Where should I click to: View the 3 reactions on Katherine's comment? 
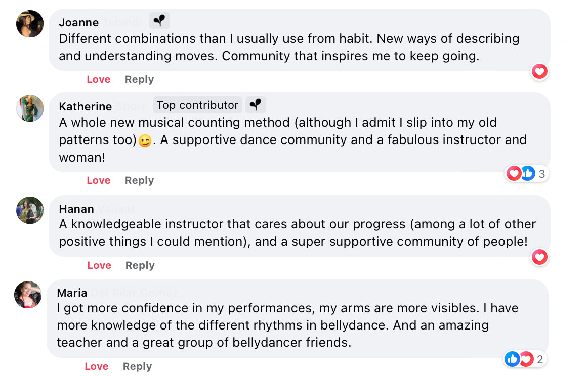click(526, 174)
